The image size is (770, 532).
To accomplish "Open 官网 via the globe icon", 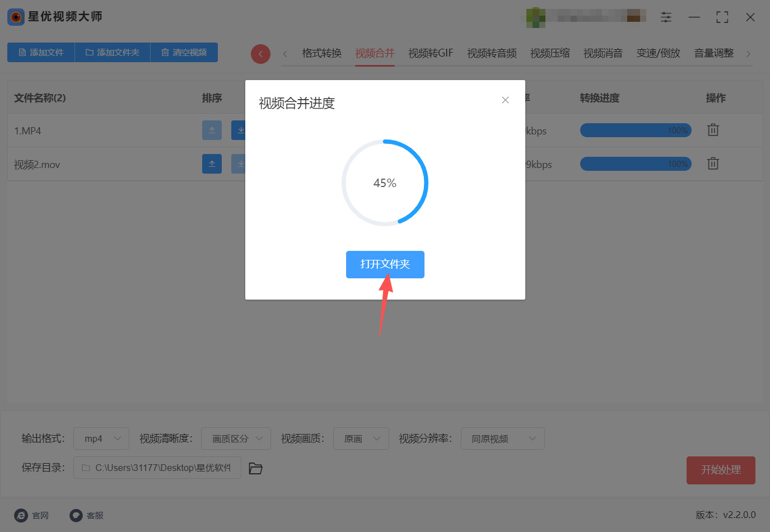I will tap(21, 515).
